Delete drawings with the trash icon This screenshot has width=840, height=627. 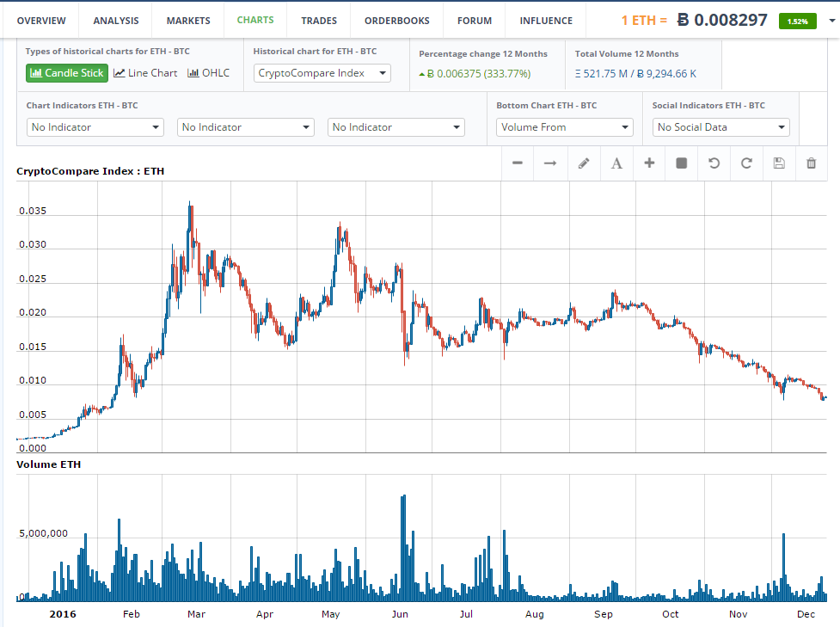click(x=812, y=163)
